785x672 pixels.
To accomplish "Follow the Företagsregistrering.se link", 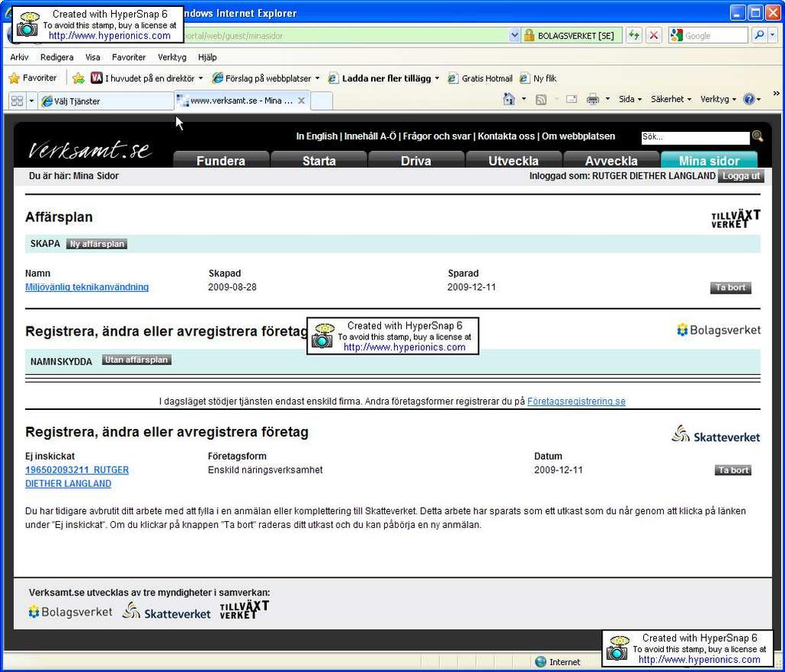I will pos(576,402).
